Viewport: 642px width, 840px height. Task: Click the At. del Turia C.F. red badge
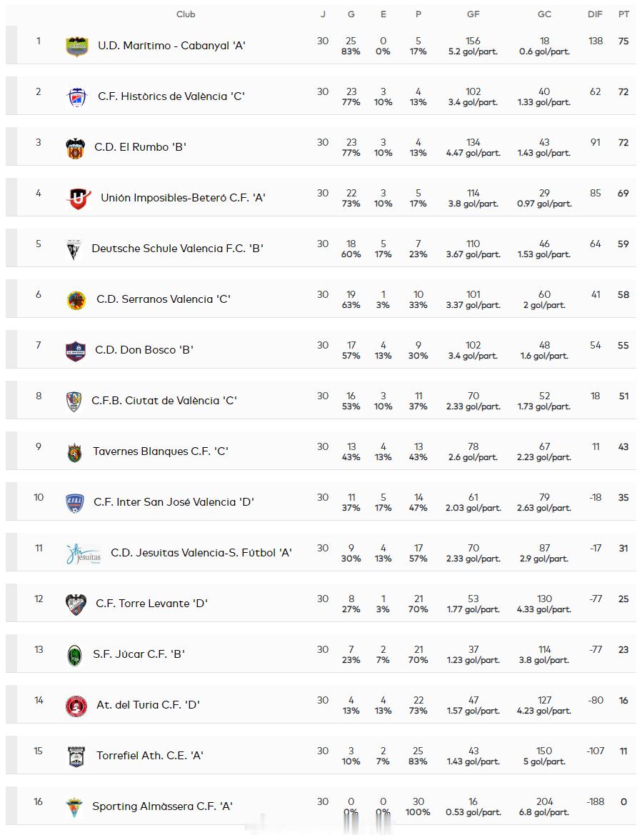(x=76, y=706)
